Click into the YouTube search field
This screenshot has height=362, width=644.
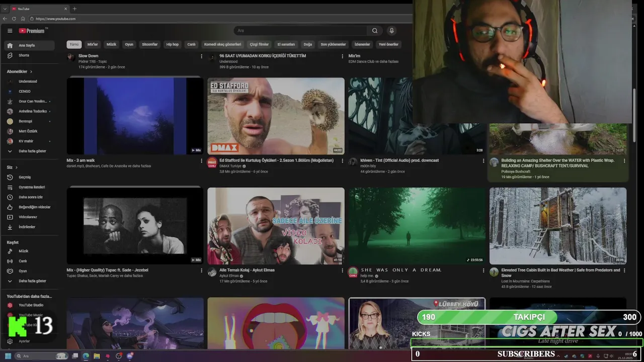(x=300, y=31)
